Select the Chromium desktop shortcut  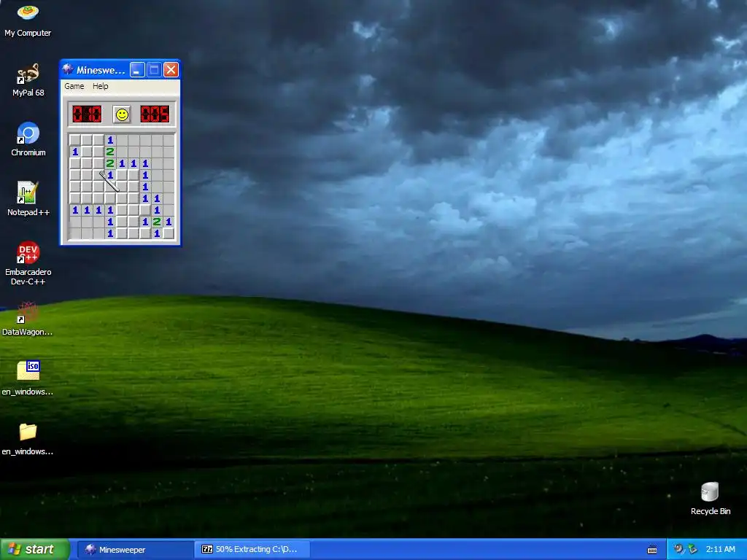click(x=28, y=139)
